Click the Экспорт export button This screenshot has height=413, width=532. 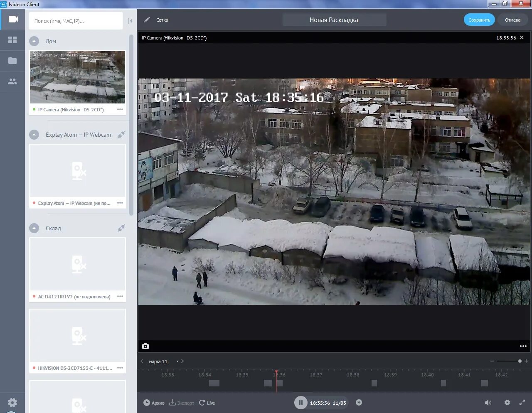pos(182,403)
